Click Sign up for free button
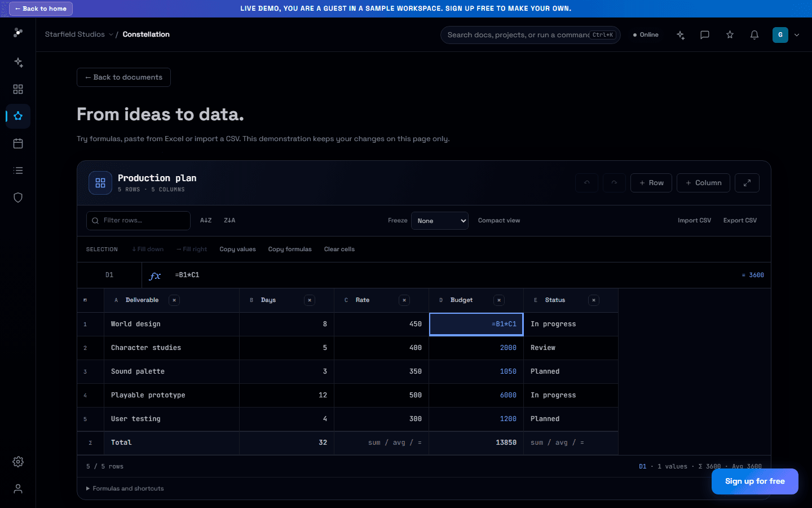 (x=754, y=481)
